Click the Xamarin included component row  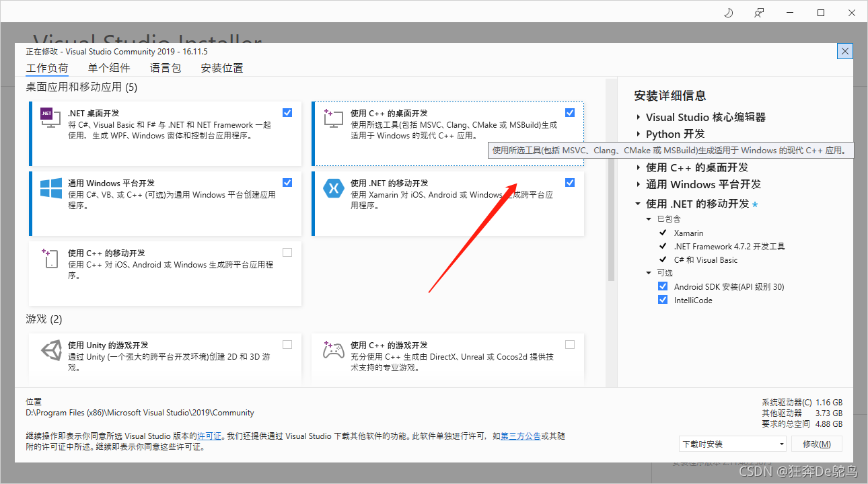(x=688, y=233)
